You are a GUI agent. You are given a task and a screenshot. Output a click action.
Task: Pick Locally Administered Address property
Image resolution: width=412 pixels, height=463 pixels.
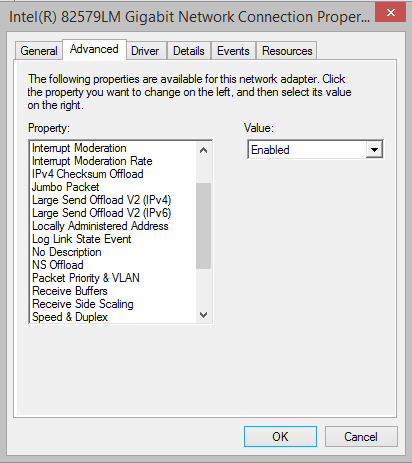[100, 226]
